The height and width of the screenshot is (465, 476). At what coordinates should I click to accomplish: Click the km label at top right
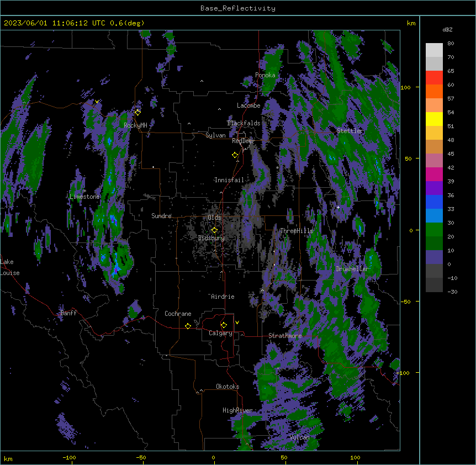click(x=411, y=23)
